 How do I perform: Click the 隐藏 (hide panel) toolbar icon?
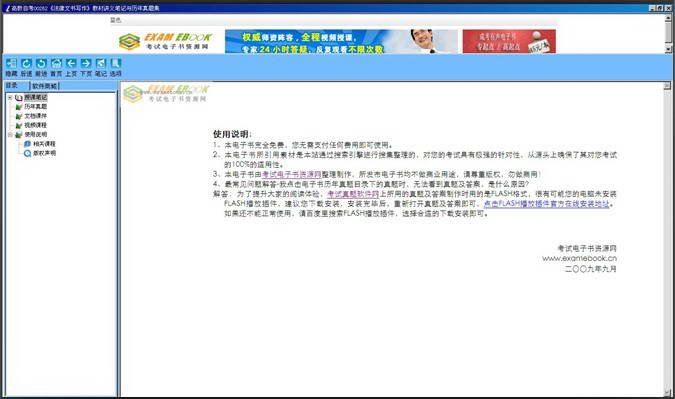pyautogui.click(x=11, y=64)
